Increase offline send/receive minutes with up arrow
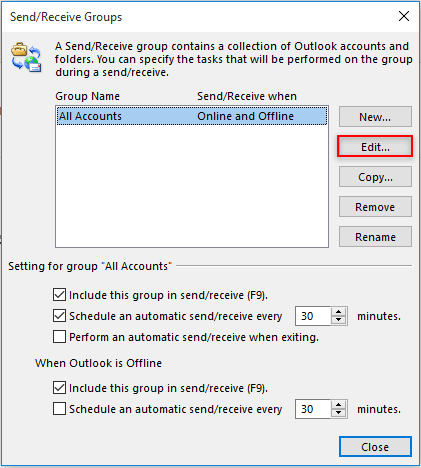 coord(339,405)
